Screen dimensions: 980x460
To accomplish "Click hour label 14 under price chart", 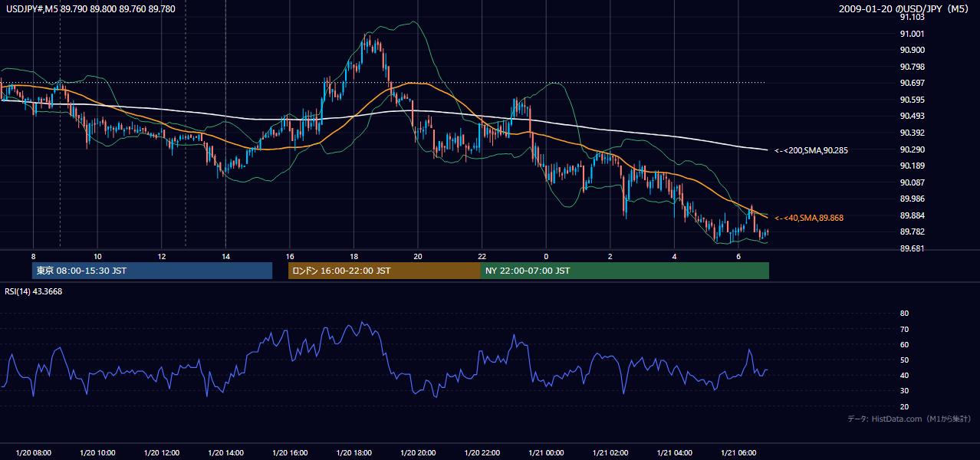I will click(225, 256).
